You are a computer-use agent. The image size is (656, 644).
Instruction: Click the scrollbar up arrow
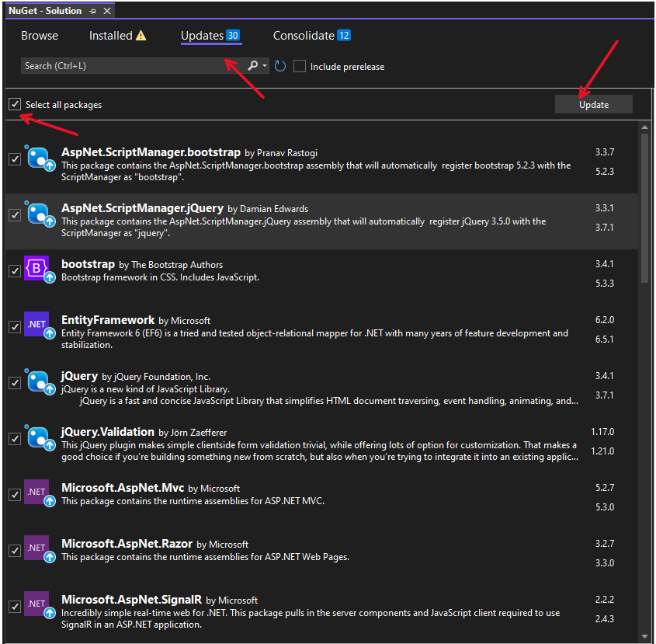click(644, 127)
